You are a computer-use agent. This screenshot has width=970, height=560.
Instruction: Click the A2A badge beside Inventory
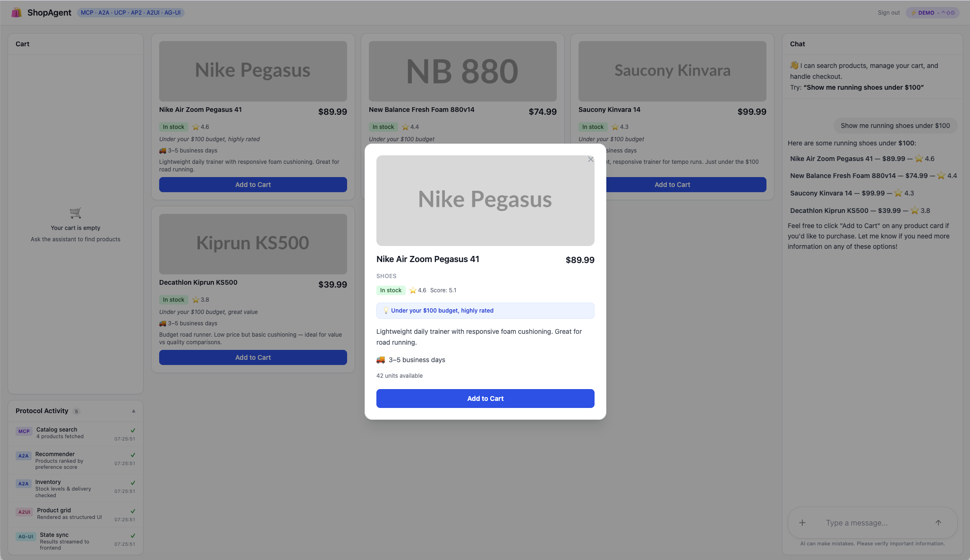tap(23, 484)
